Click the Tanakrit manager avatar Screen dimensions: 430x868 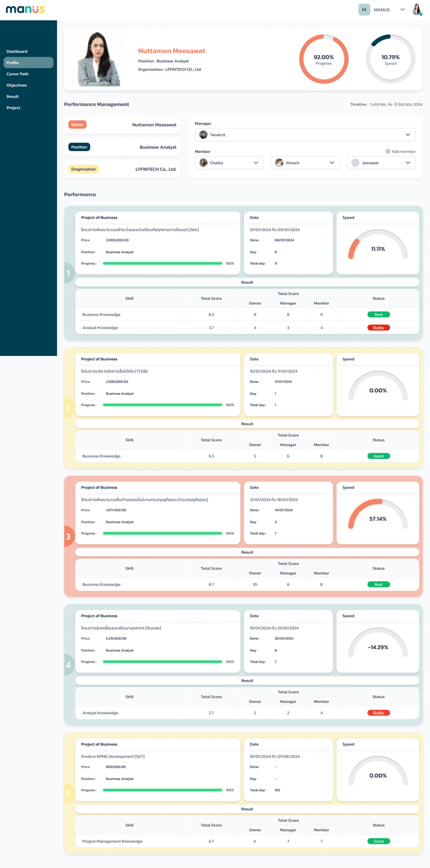coord(203,135)
